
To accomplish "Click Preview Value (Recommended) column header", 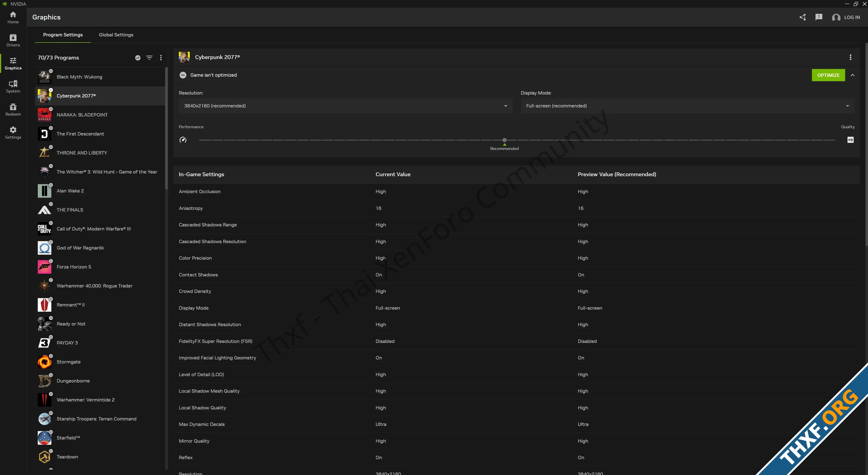I will 617,174.
